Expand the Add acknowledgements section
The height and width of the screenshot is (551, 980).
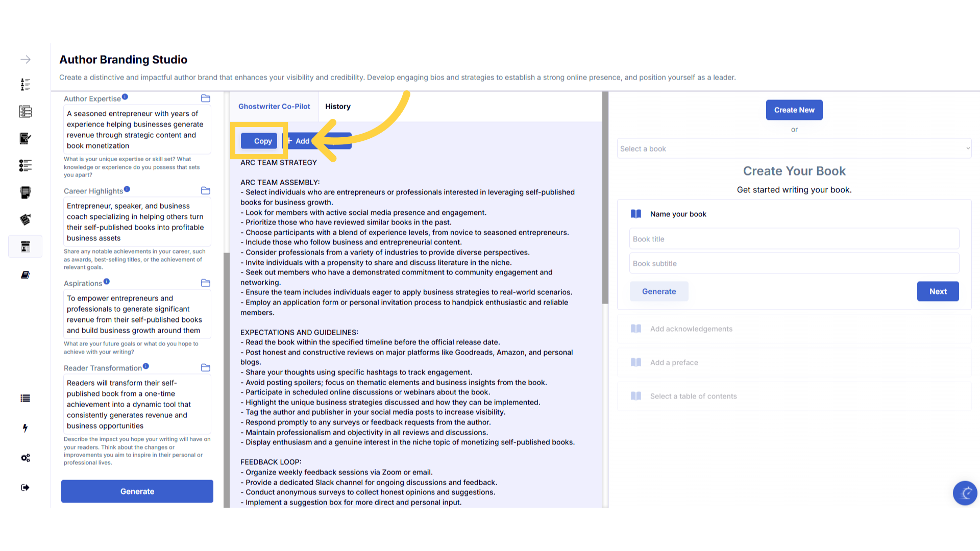(x=691, y=329)
